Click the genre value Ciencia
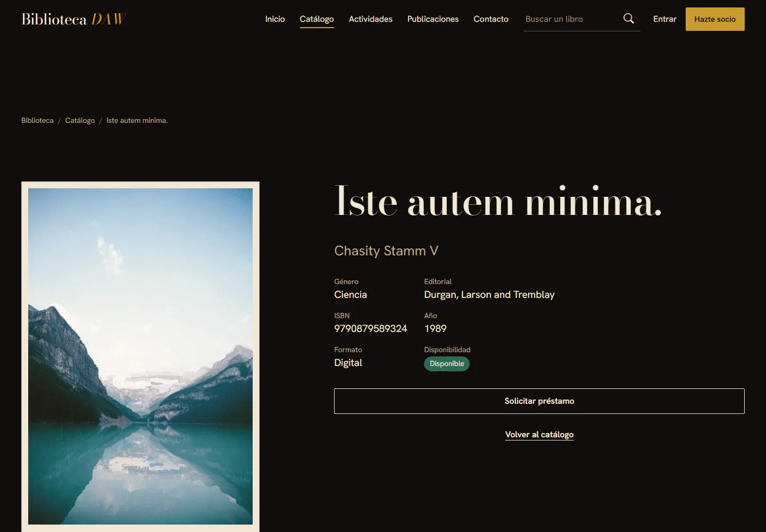Viewport: 766px width, 532px height. [x=351, y=295]
